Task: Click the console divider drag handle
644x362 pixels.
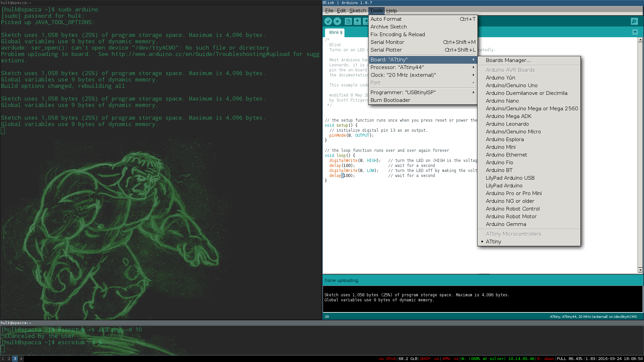Action: pos(483,274)
